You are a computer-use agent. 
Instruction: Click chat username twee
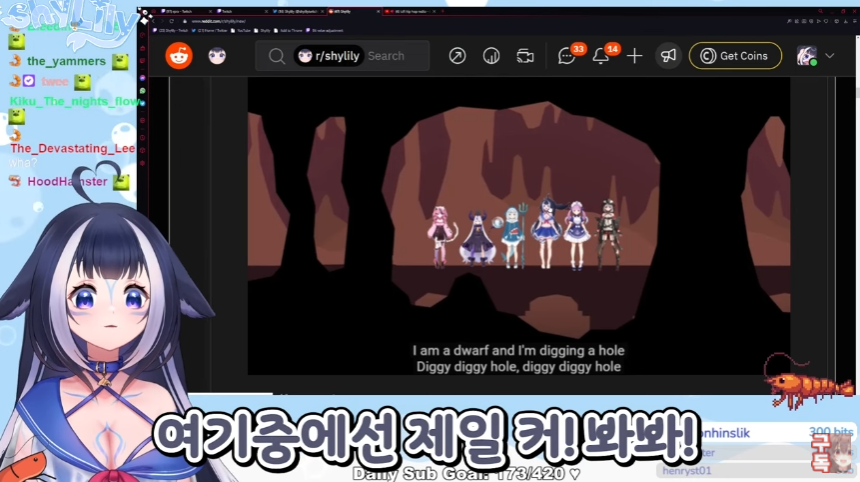(x=55, y=82)
